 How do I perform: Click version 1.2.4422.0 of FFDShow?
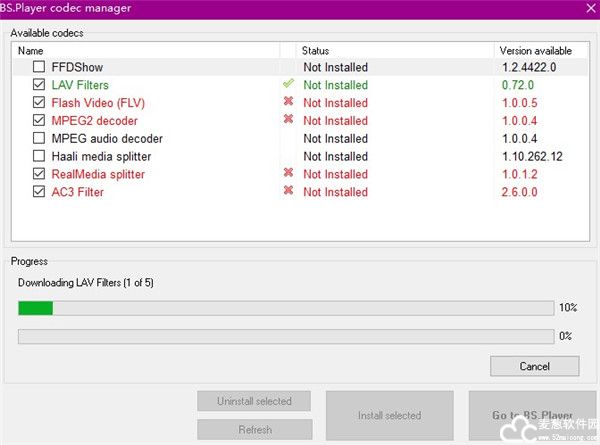529,67
